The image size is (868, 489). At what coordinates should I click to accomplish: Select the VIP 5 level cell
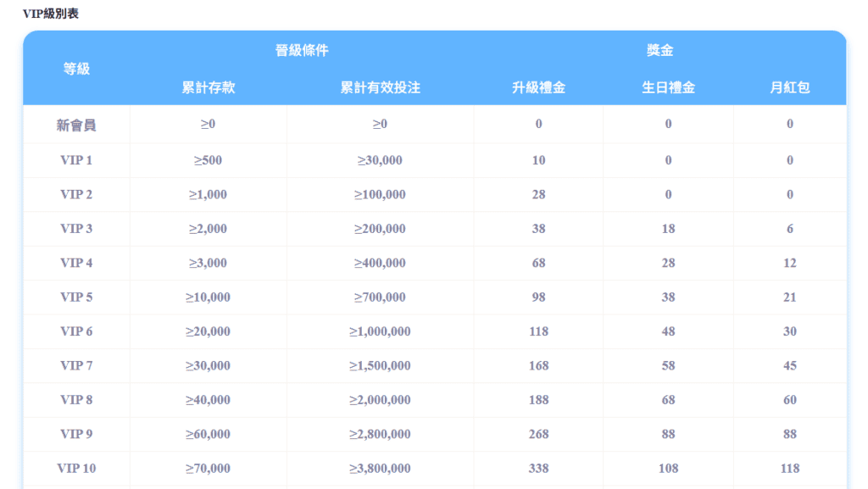point(76,297)
